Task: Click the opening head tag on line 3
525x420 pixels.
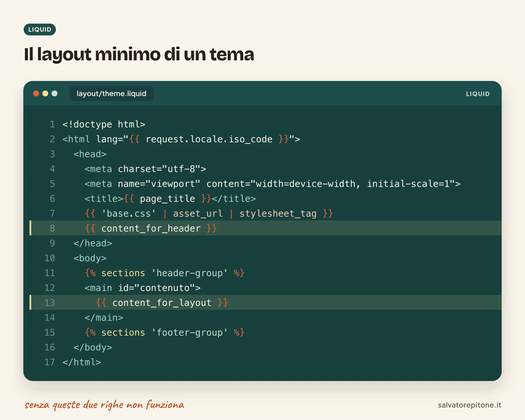Action: coord(90,154)
